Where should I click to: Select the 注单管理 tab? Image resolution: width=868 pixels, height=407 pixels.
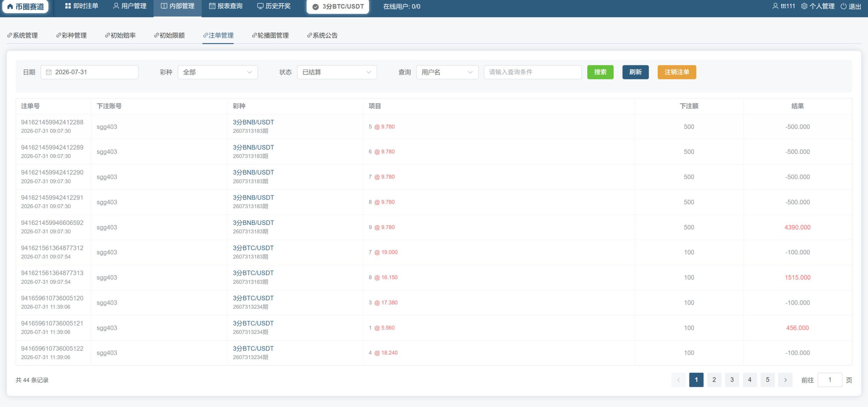(218, 35)
